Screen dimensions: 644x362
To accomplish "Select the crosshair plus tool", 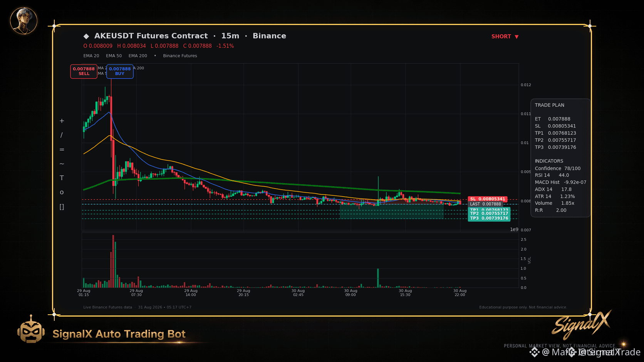I will coord(62,121).
